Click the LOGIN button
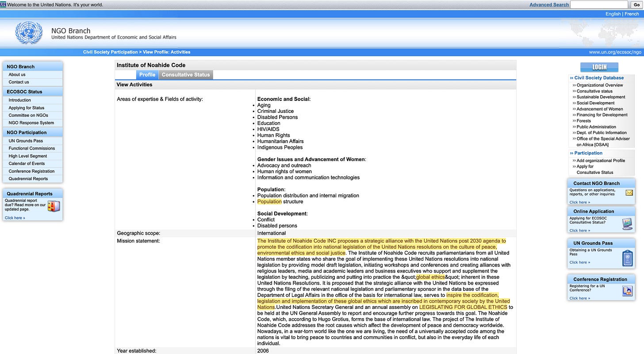 pyautogui.click(x=599, y=67)
